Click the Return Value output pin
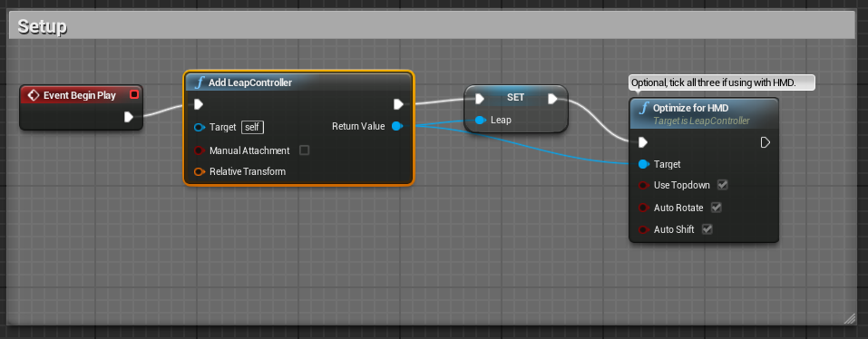The height and width of the screenshot is (339, 868). [396, 126]
